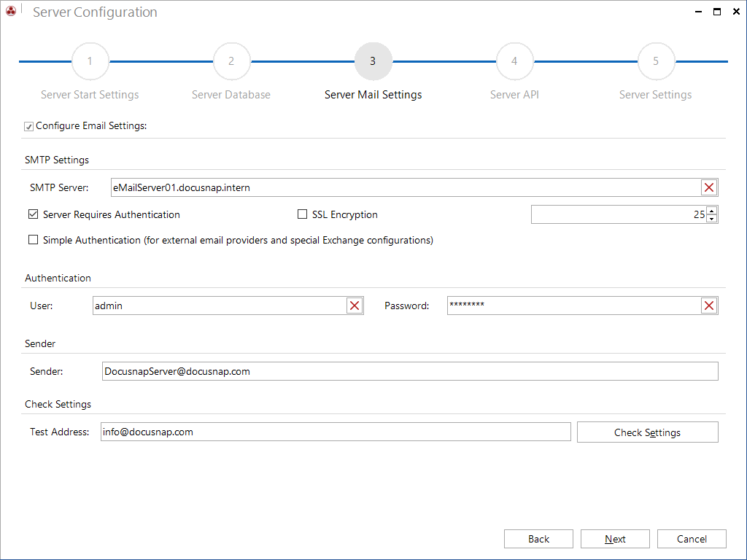
Task: Click the Docusnap app icon in the title bar
Action: click(10, 10)
